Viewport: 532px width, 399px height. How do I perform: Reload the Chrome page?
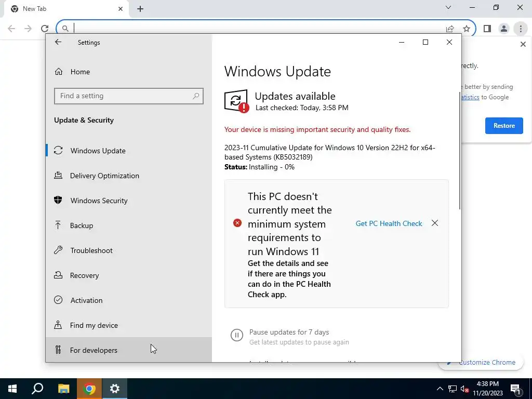pyautogui.click(x=45, y=29)
